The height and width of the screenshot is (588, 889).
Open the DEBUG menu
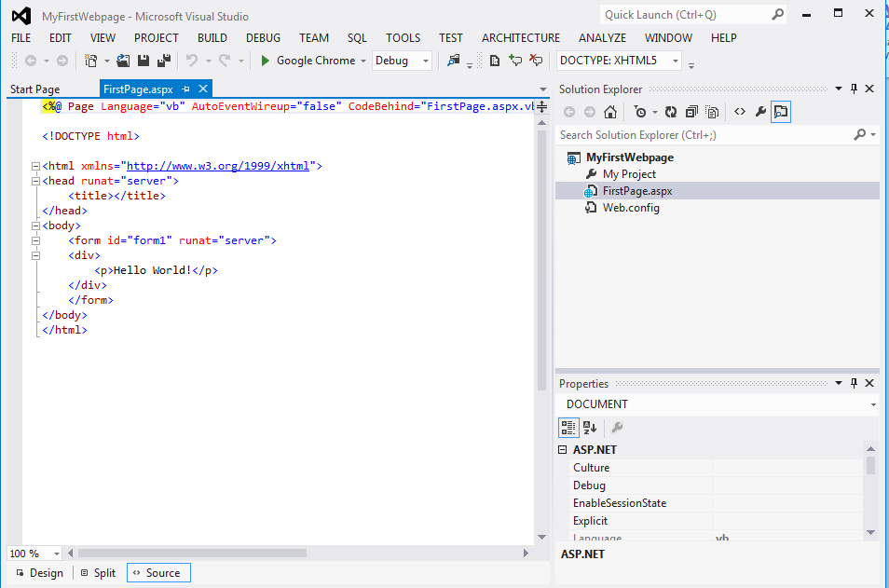point(263,38)
